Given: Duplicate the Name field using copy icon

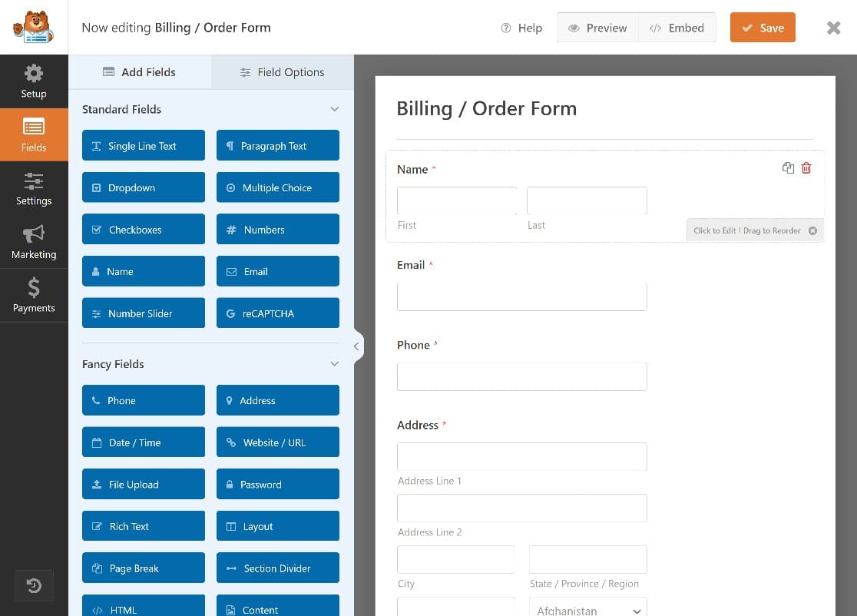Looking at the screenshot, I should pyautogui.click(x=788, y=167).
